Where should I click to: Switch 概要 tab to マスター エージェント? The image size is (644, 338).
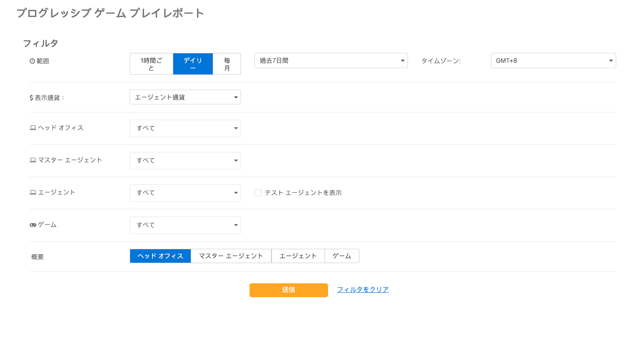(x=231, y=256)
